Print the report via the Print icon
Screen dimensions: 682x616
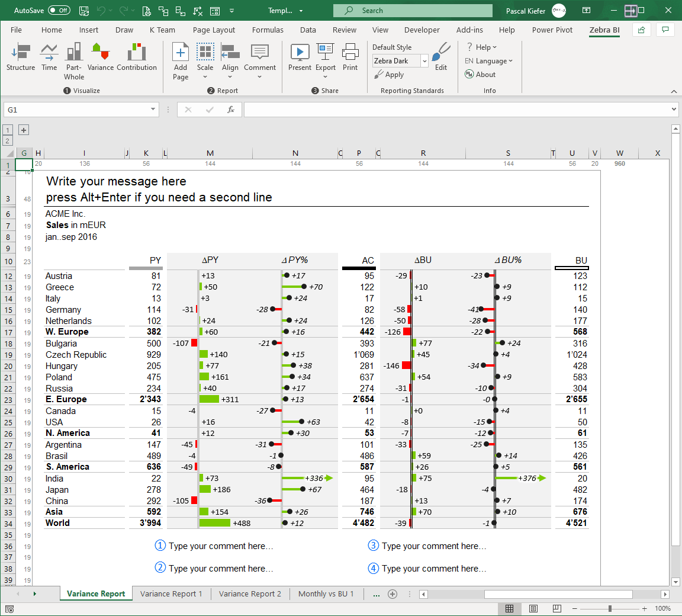coord(350,56)
